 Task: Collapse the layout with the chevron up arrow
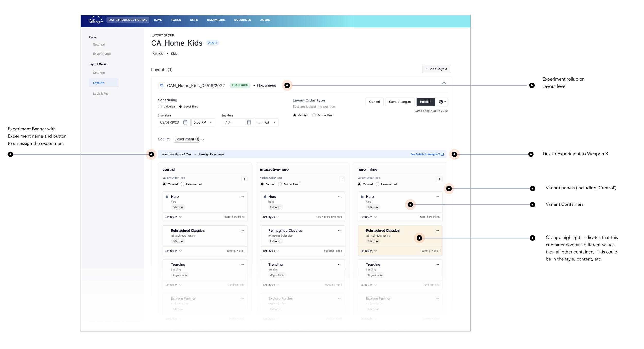tap(444, 83)
